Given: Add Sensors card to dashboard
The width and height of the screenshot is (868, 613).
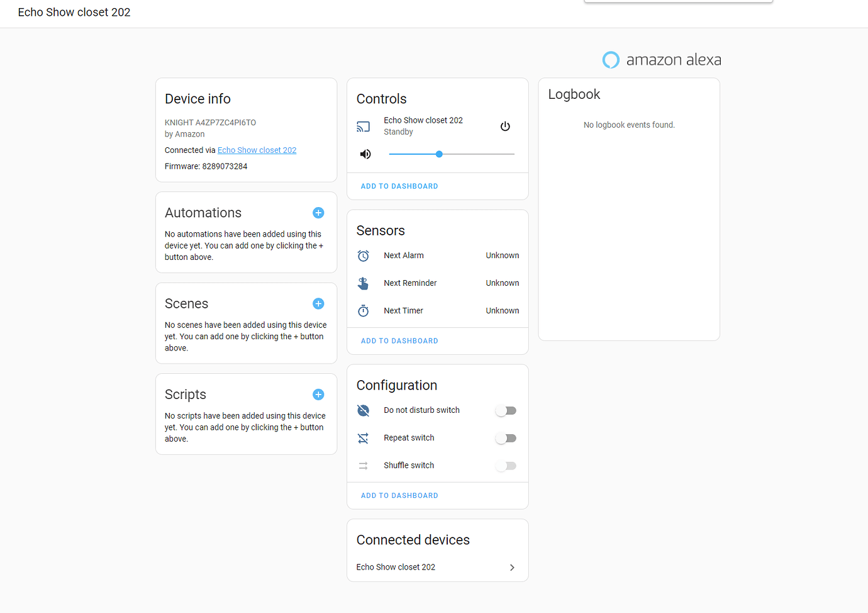Looking at the screenshot, I should click(399, 341).
